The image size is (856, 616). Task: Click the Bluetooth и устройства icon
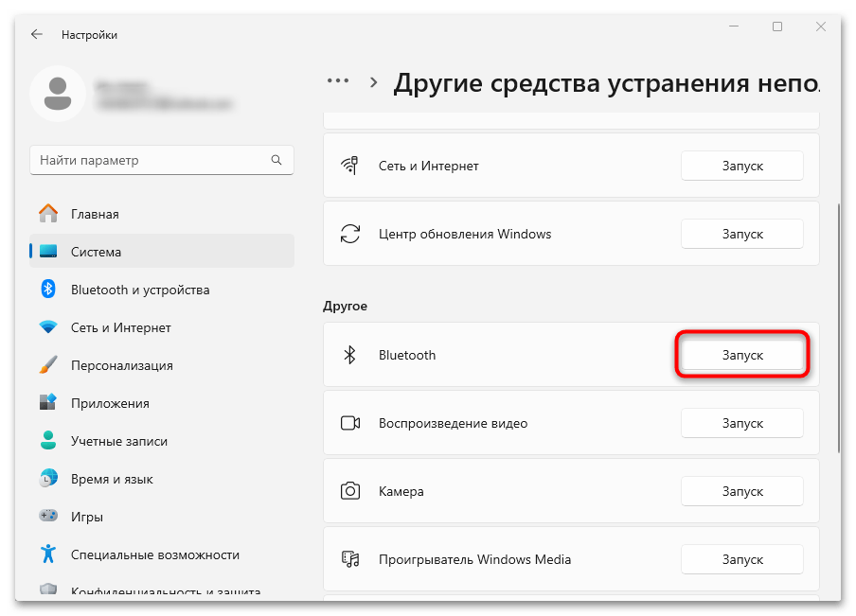48,290
